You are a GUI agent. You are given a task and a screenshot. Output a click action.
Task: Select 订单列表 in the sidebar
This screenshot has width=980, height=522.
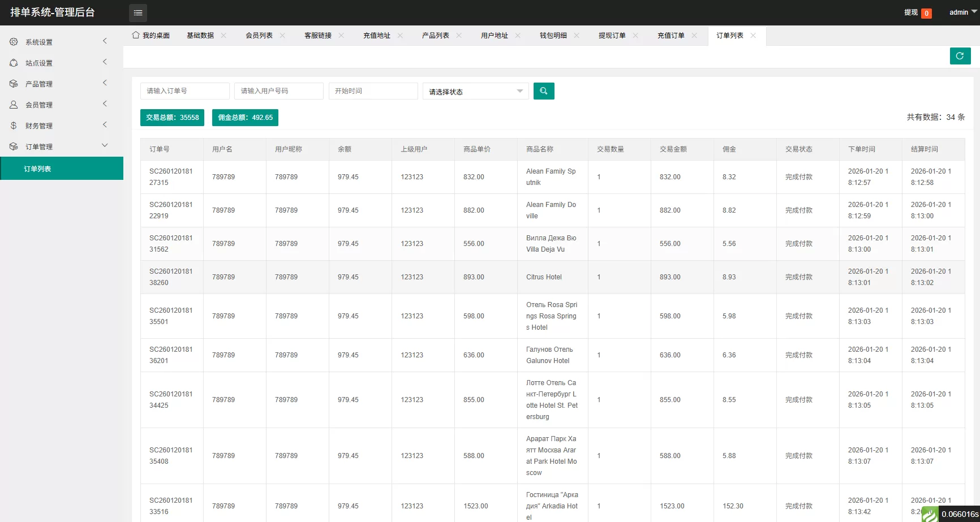pos(37,169)
